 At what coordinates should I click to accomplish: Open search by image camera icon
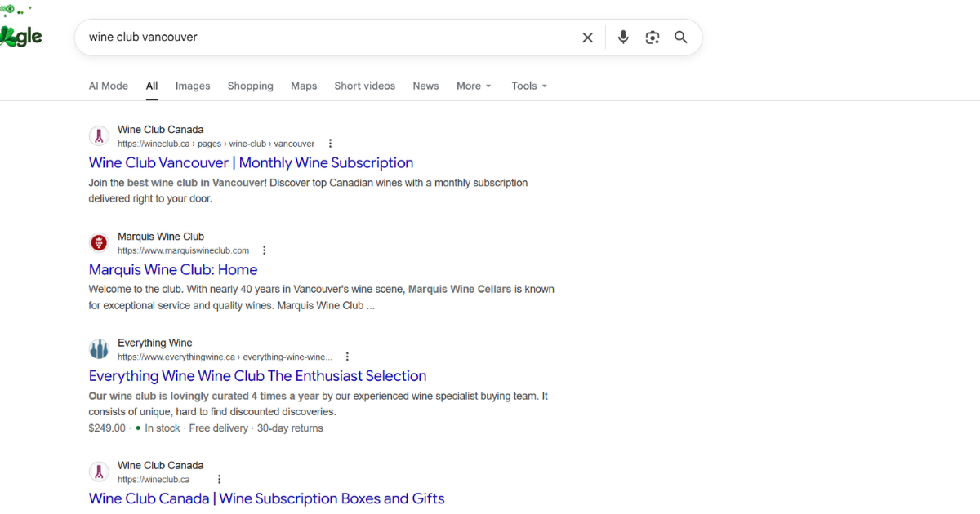click(x=652, y=38)
